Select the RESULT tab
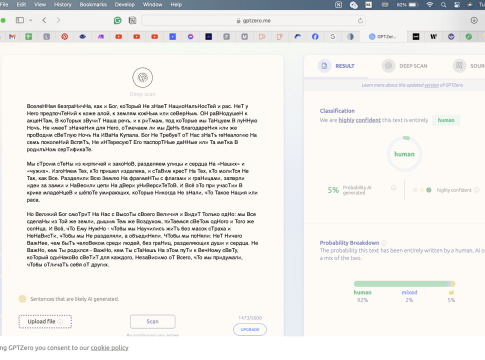The height and width of the screenshot is (360, 485). [337, 66]
